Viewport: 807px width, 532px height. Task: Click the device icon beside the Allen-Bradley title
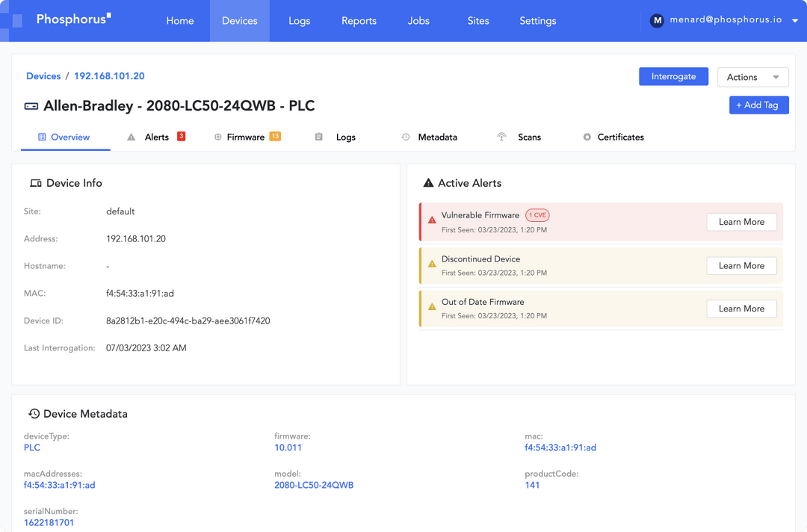pyautogui.click(x=31, y=105)
